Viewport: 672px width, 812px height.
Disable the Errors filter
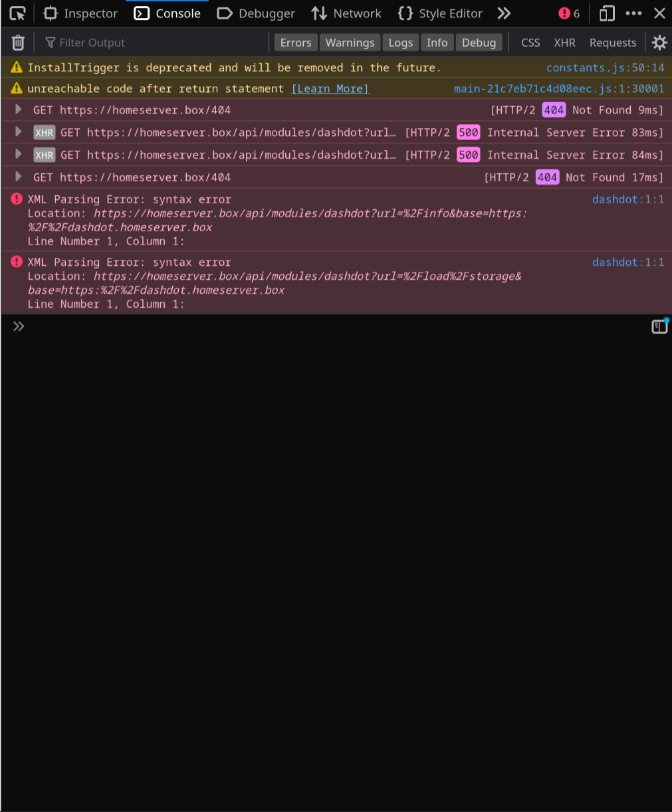pos(295,42)
